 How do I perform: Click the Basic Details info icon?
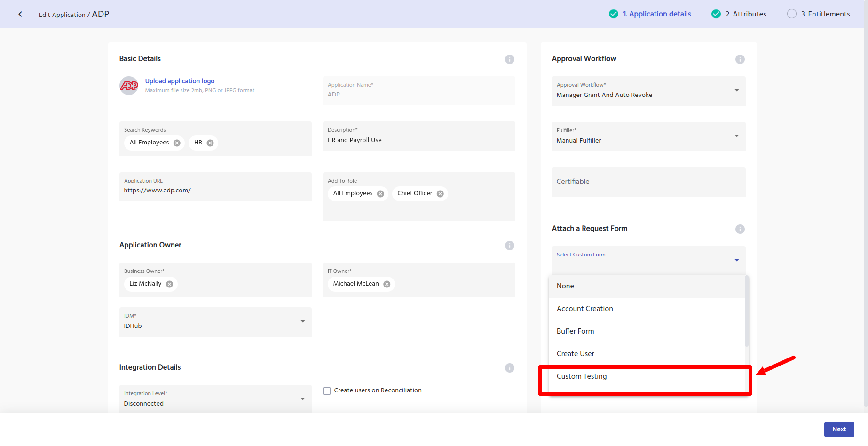(x=509, y=59)
